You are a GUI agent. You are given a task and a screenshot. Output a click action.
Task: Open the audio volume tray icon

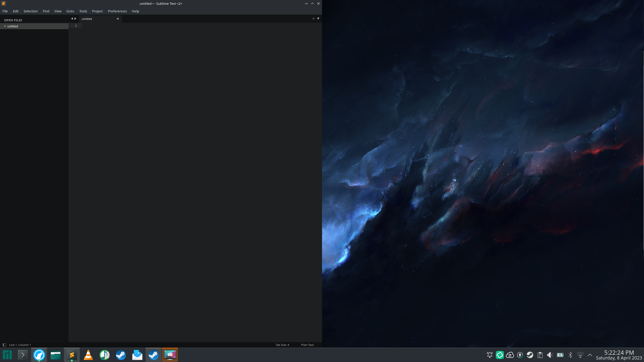click(550, 355)
